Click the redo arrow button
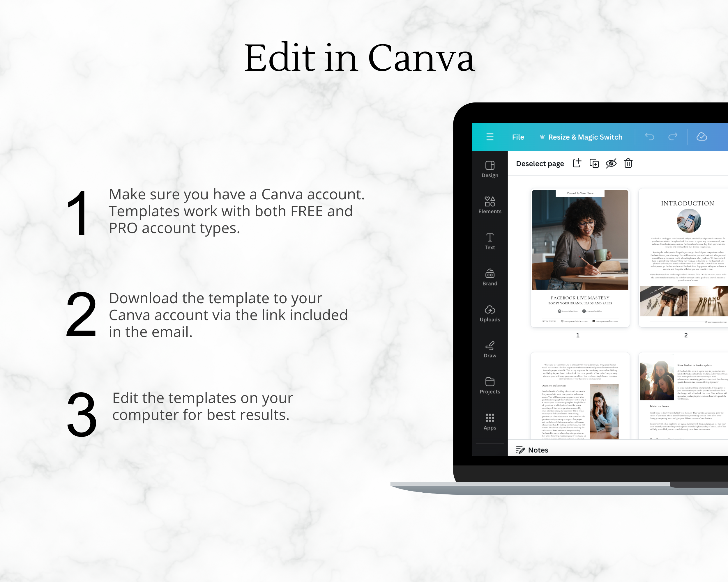 pos(673,137)
